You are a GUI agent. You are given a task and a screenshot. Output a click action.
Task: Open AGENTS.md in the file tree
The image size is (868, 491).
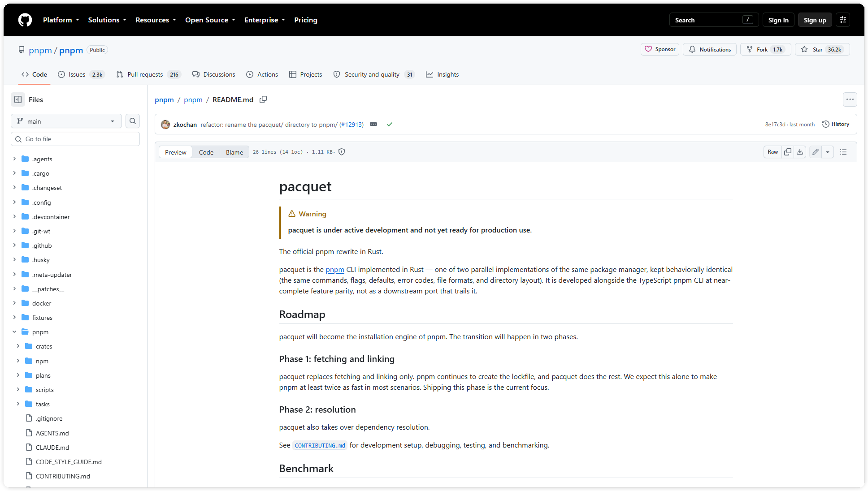(x=52, y=433)
